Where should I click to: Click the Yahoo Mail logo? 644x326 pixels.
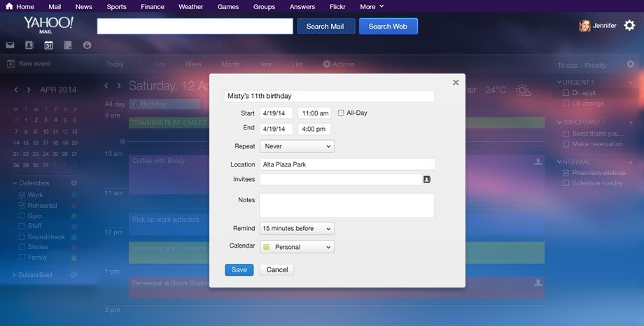[x=48, y=24]
